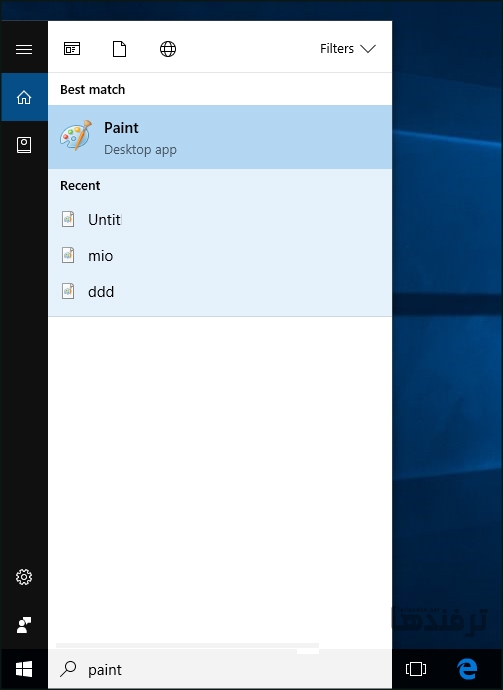Click the Filters chevron arrow
The image size is (503, 690).
coord(368,49)
